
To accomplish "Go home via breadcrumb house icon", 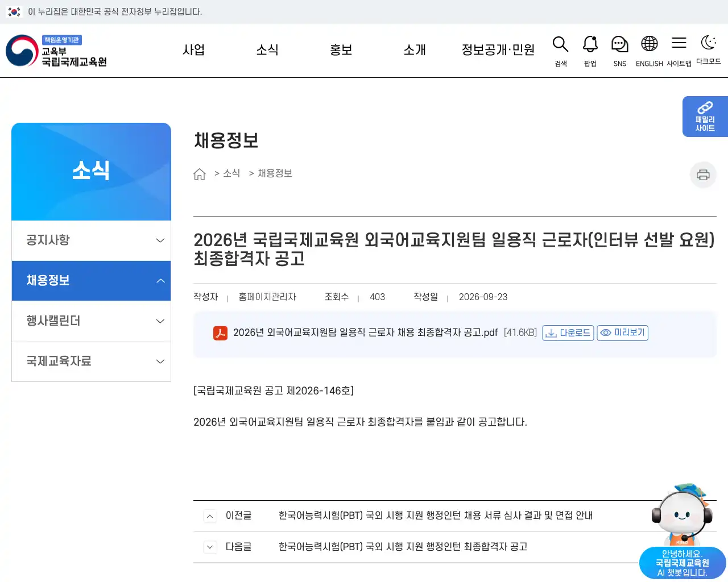I will (x=199, y=174).
